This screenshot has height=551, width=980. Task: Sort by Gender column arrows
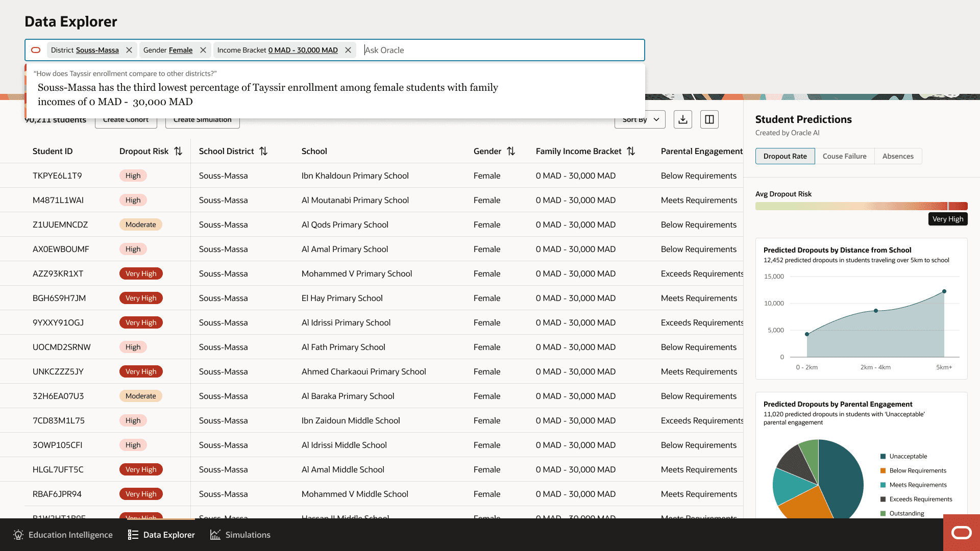click(x=511, y=151)
